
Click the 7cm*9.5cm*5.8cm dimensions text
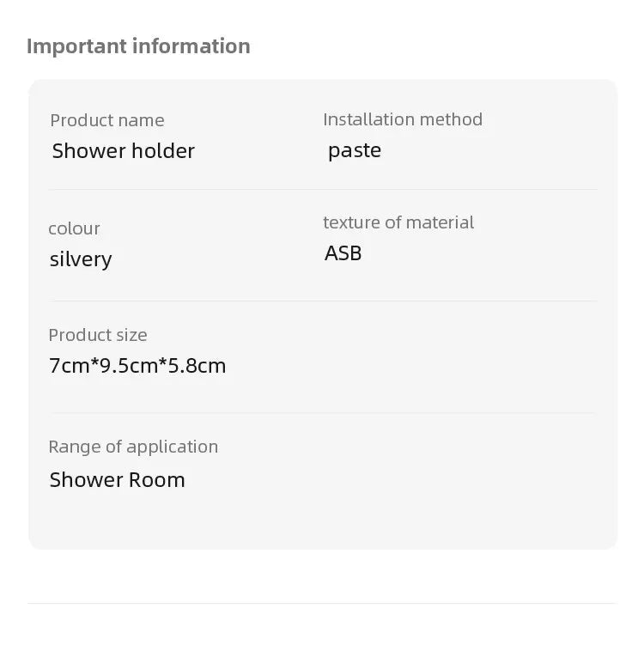[x=137, y=366]
